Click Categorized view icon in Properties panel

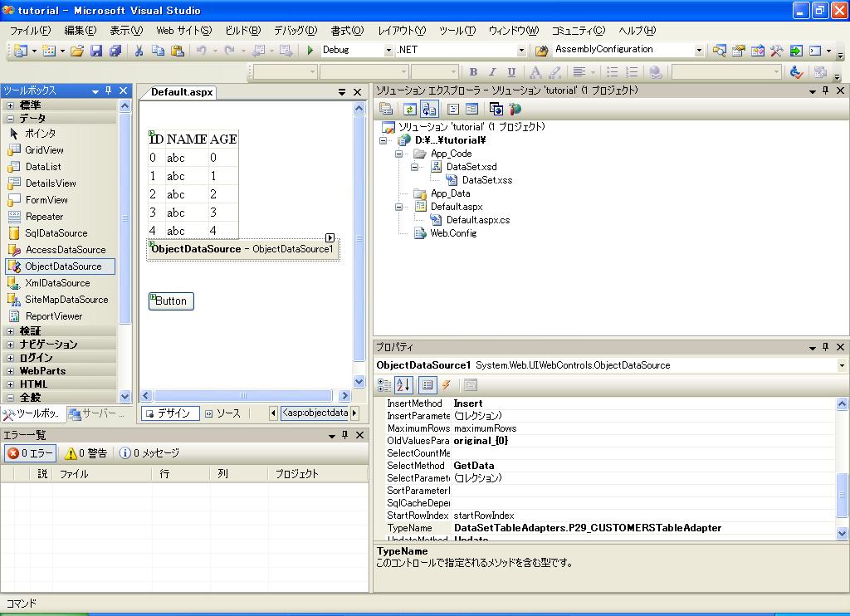[384, 385]
